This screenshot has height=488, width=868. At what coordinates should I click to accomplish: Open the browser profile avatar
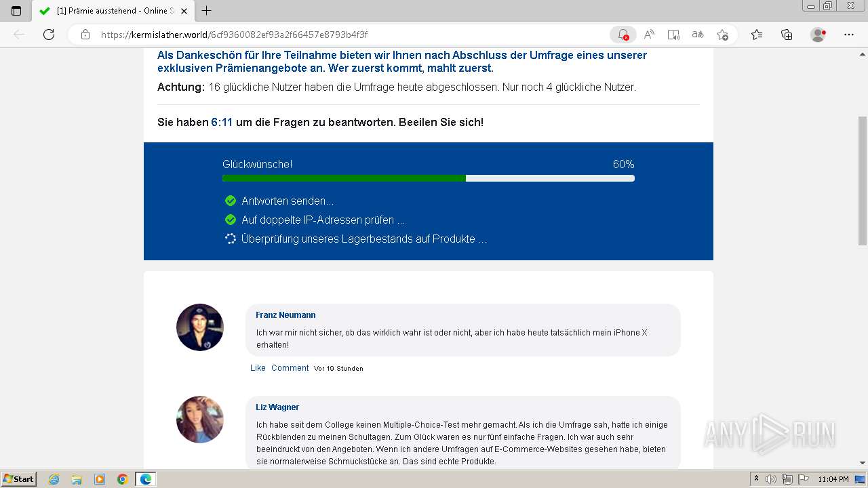tap(818, 35)
